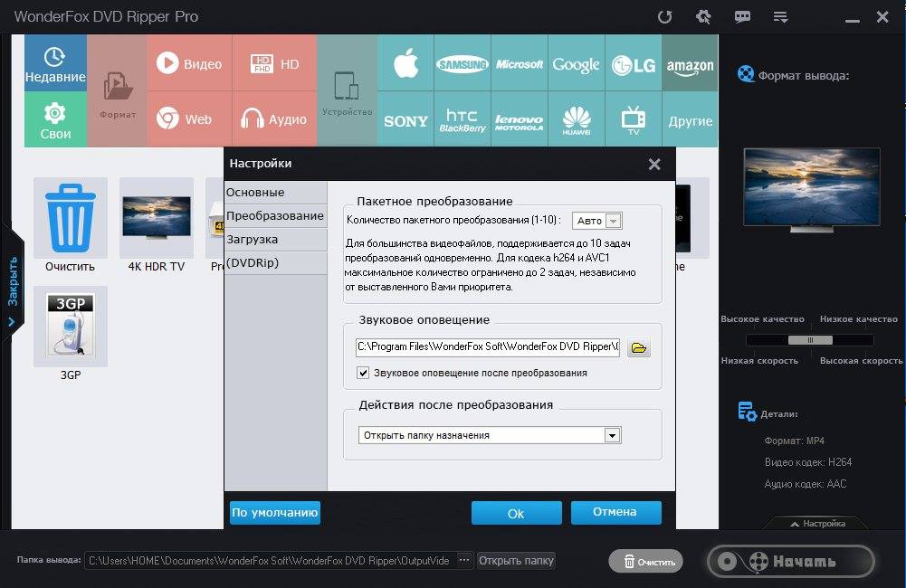The image size is (906, 588).
Task: Switch to the Загрузка settings tab
Action: (276, 239)
